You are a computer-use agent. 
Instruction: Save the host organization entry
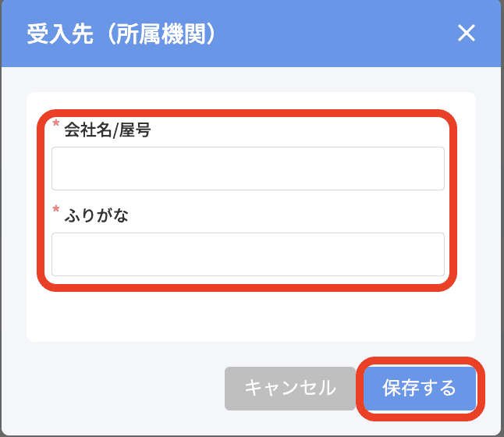coord(419,388)
